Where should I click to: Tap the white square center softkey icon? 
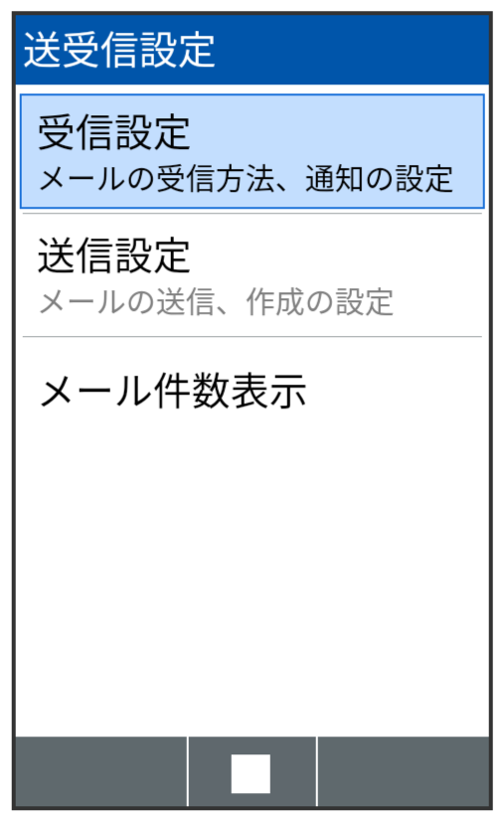(251, 773)
